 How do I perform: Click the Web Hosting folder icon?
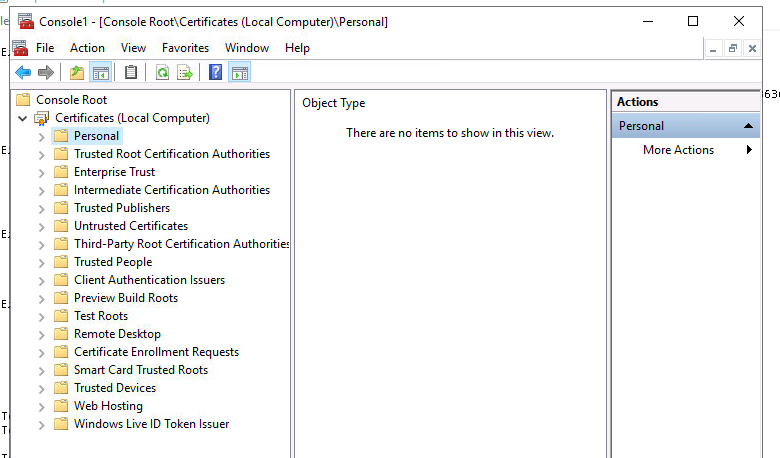click(61, 406)
